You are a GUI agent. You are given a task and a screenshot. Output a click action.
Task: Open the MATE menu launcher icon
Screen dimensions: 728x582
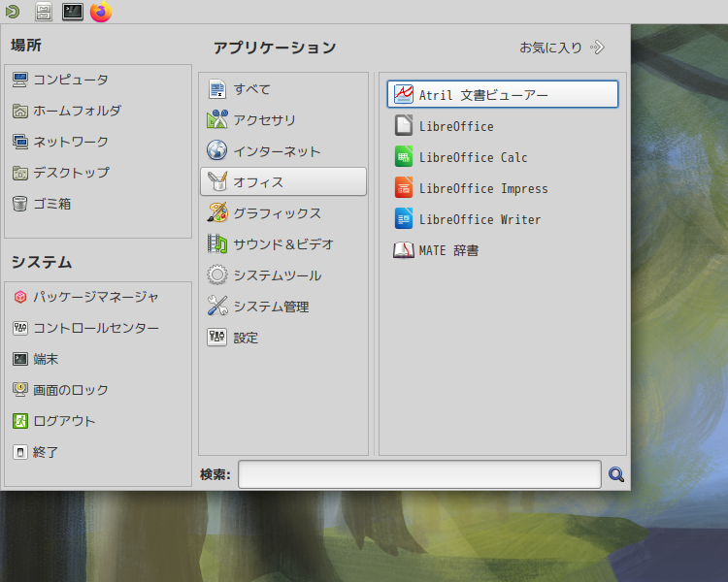point(13,11)
